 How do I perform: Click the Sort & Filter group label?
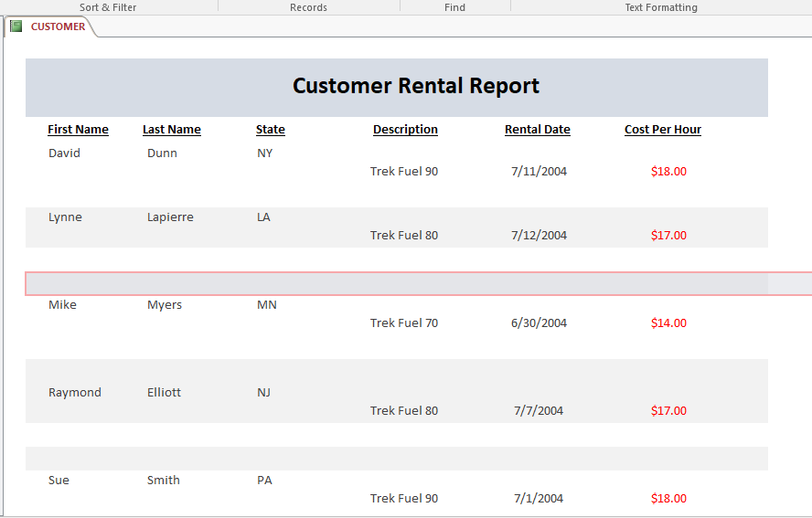pos(108,7)
